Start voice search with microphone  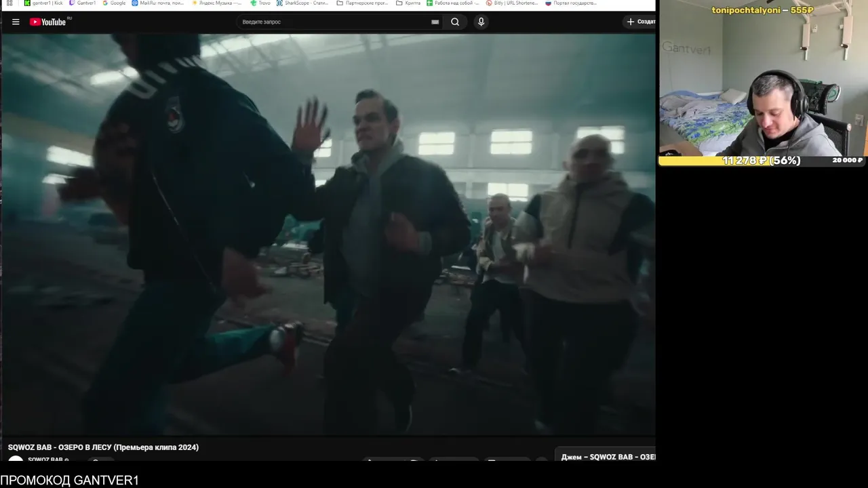point(481,22)
